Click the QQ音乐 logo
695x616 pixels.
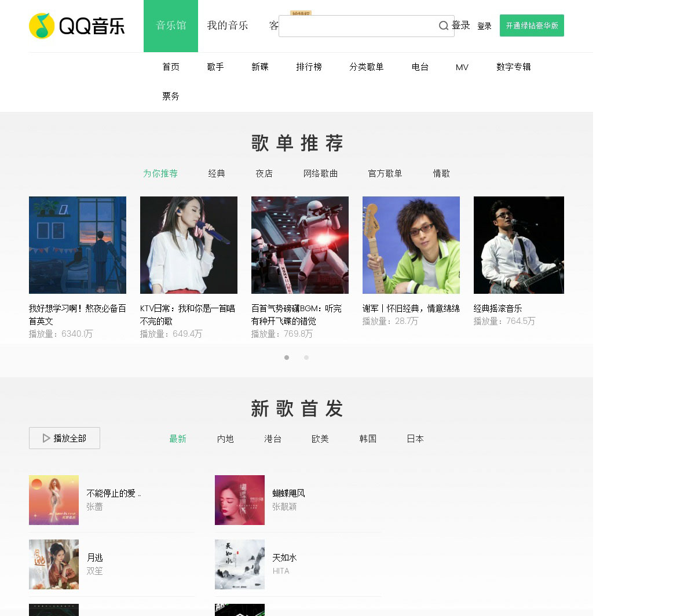tap(77, 25)
